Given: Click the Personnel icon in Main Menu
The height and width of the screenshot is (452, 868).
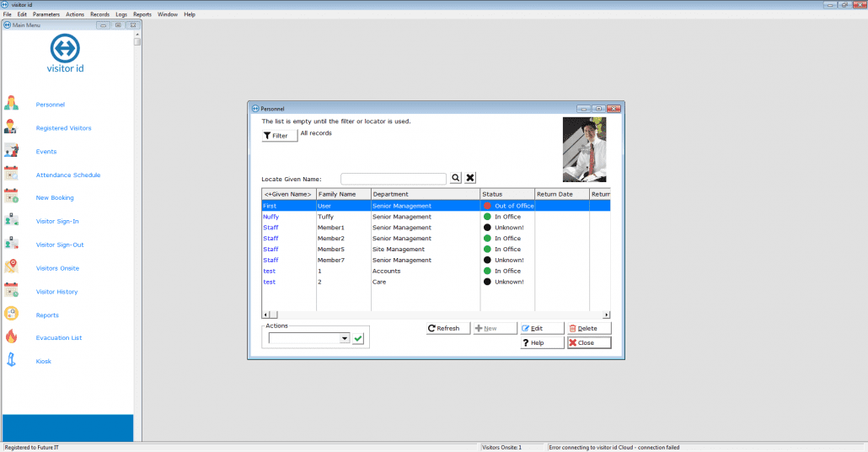Looking at the screenshot, I should pyautogui.click(x=12, y=105).
